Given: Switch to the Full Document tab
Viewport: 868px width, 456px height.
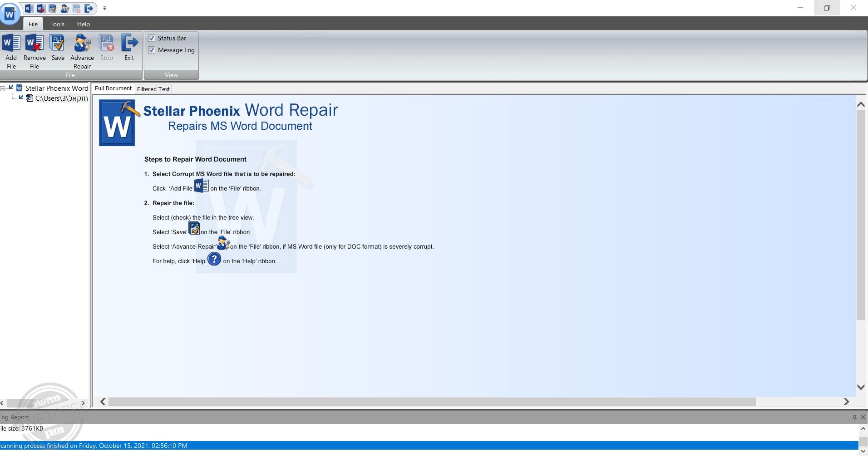Looking at the screenshot, I should (x=113, y=88).
